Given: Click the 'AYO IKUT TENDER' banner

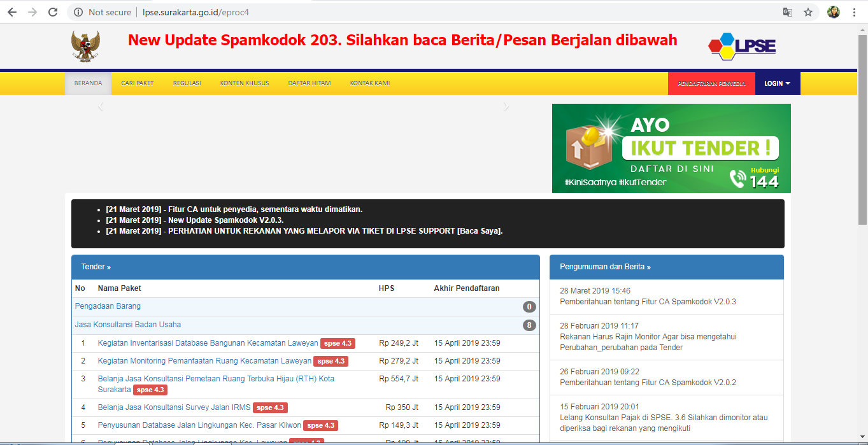Looking at the screenshot, I should (x=671, y=148).
